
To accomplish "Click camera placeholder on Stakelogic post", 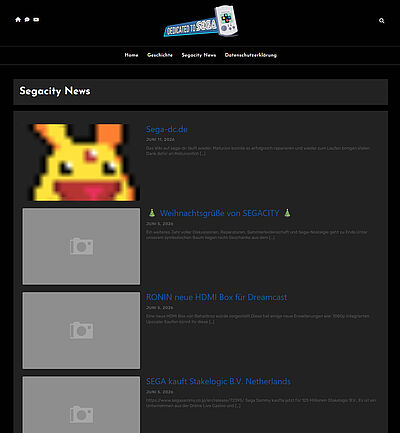I will coord(81,405).
